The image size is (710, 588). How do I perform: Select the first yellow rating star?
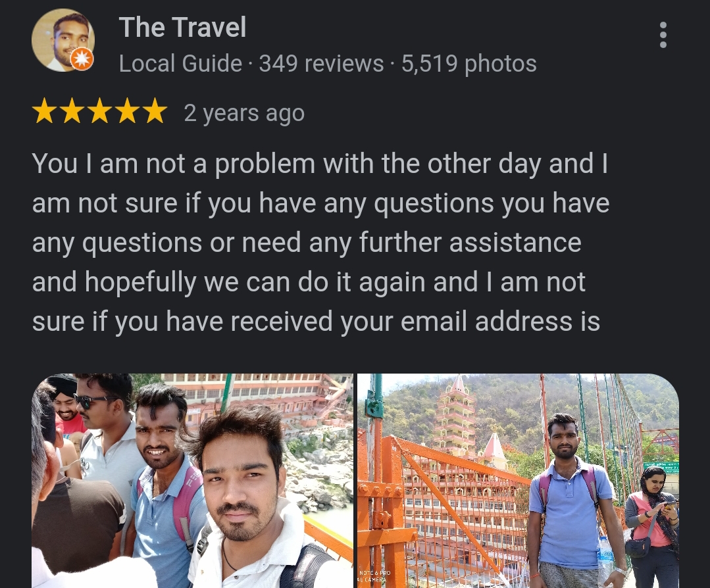(44, 111)
